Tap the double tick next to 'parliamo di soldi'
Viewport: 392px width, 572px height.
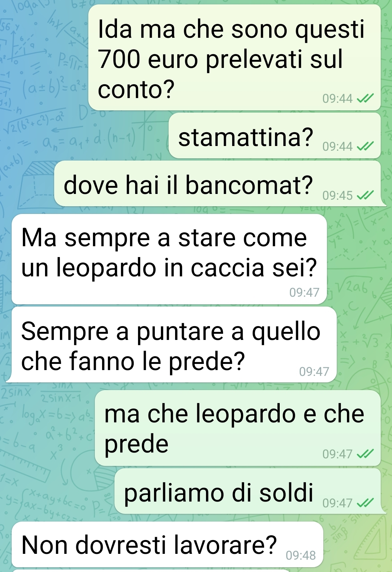(365, 503)
